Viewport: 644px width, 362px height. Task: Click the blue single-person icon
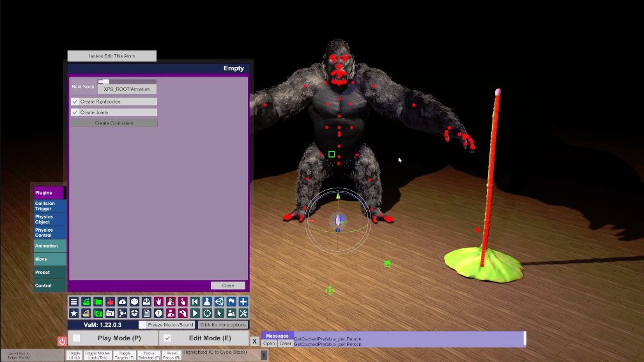(207, 301)
